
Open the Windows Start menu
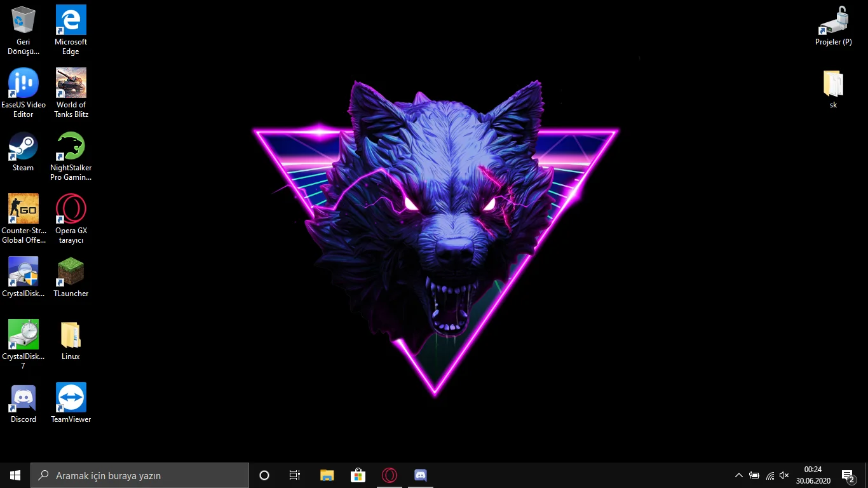point(15,475)
